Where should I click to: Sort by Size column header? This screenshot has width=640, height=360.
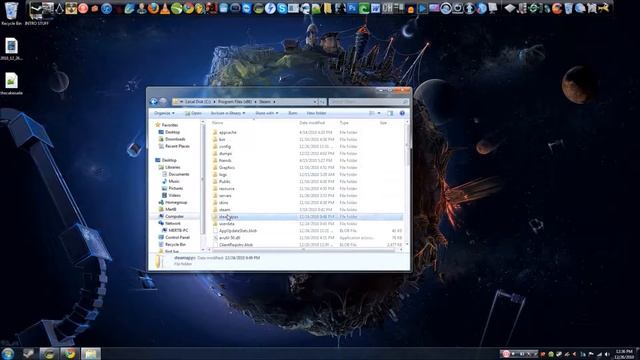pos(383,123)
